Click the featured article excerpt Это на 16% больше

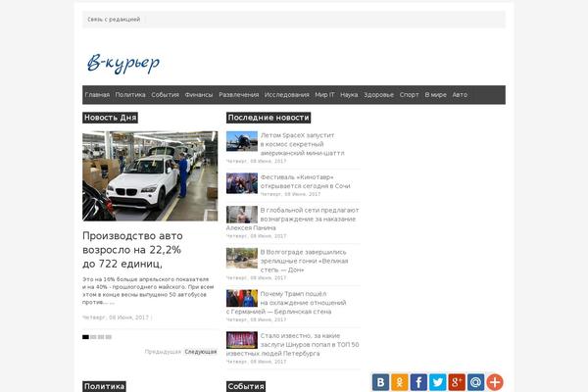pos(148,291)
